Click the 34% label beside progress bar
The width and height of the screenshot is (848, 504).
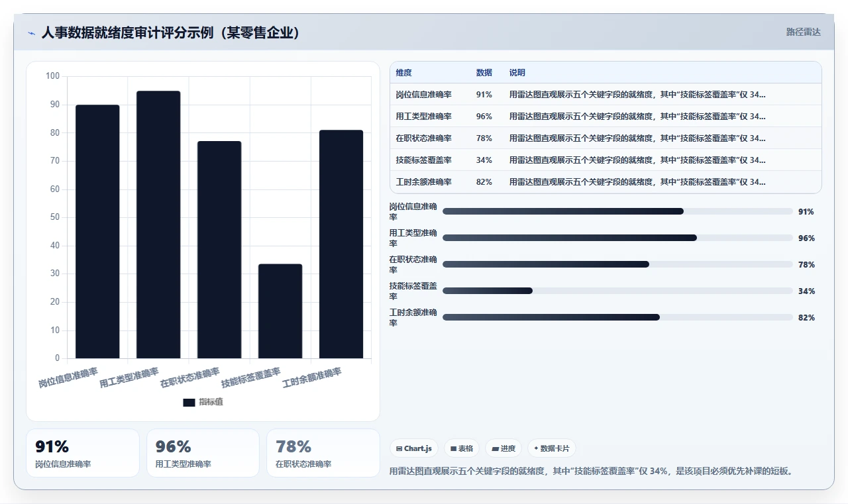[x=806, y=291]
